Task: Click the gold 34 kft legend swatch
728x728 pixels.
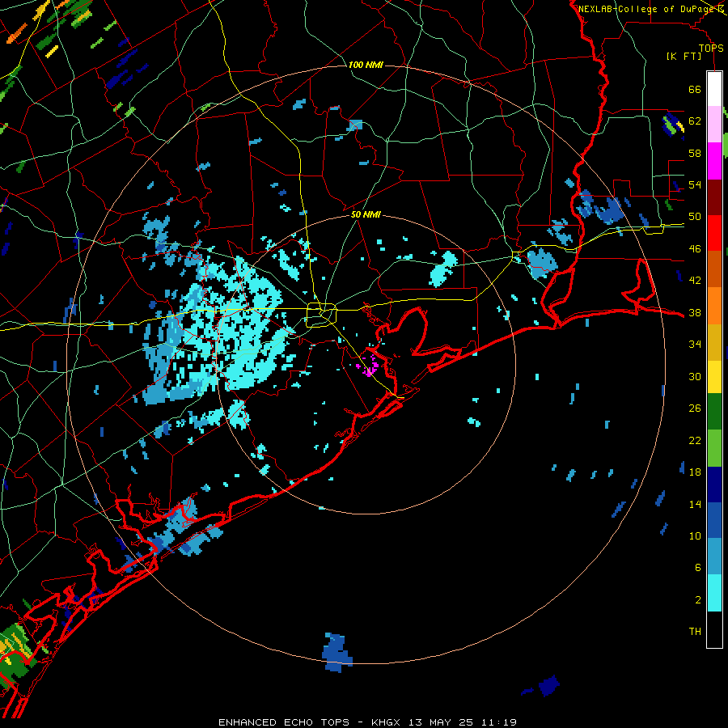Action: (x=714, y=342)
